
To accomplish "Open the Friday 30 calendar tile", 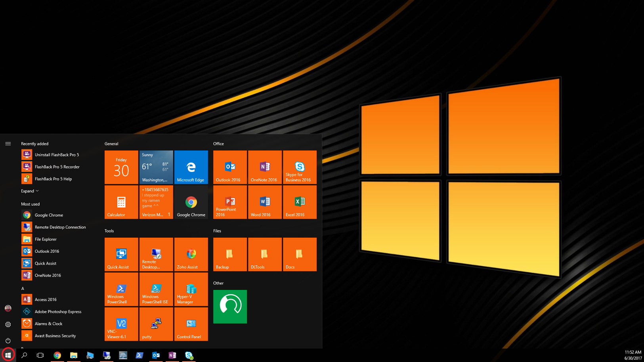I will [121, 167].
